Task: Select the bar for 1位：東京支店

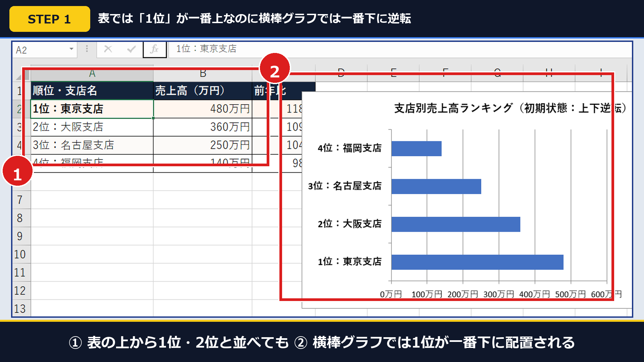Action: 477,262
